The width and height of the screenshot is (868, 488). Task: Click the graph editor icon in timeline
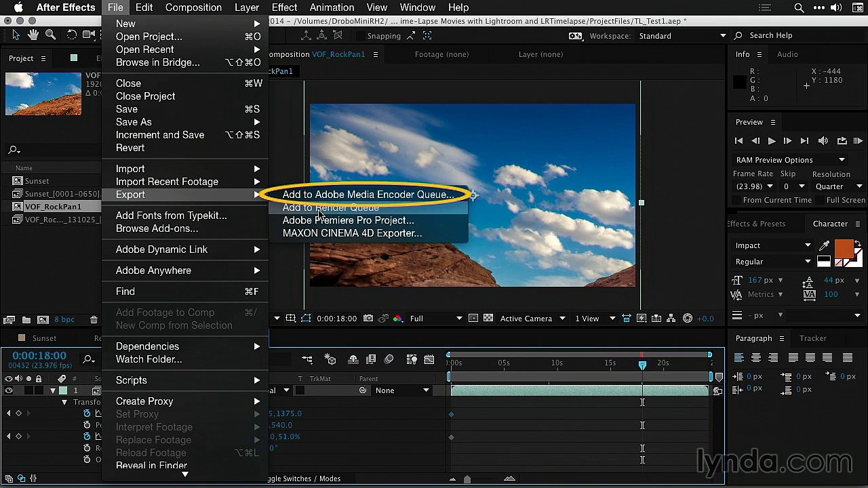tap(429, 359)
